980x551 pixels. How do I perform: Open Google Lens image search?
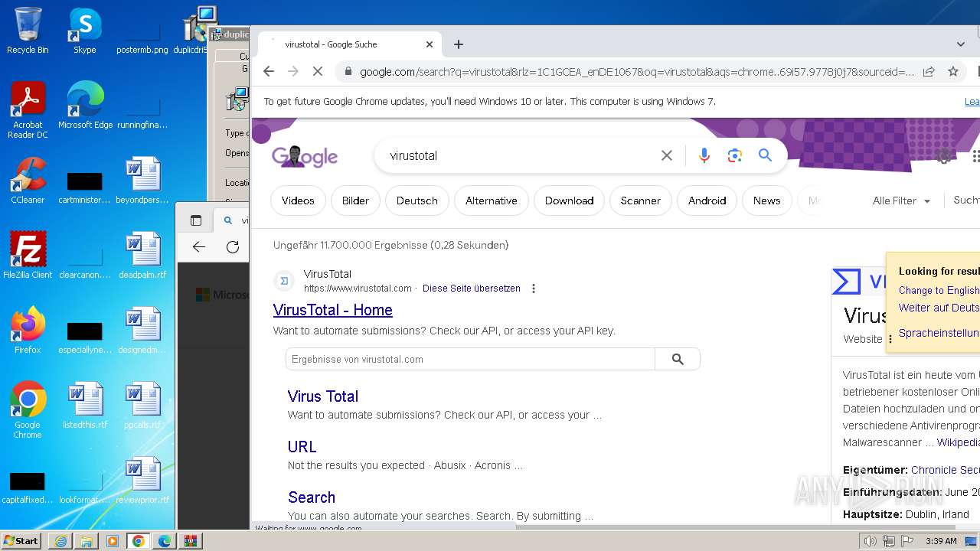coord(735,155)
